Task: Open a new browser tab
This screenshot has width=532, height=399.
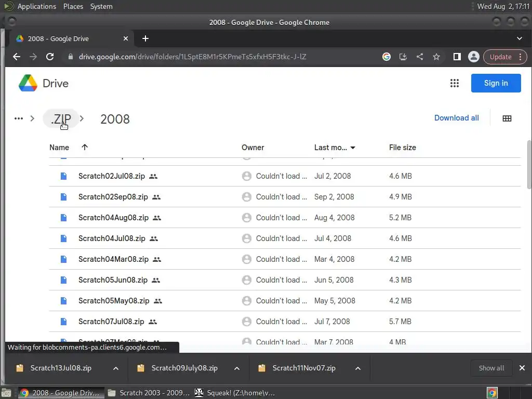Action: coord(145,38)
